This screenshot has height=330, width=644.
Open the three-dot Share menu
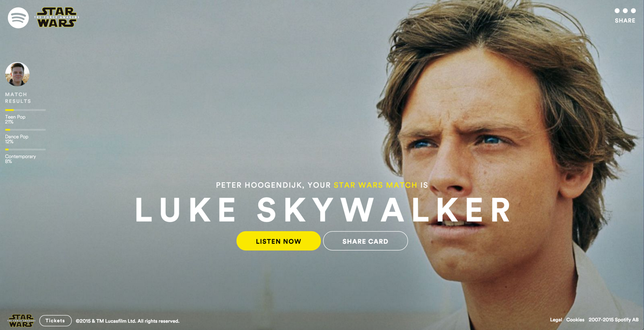click(625, 11)
